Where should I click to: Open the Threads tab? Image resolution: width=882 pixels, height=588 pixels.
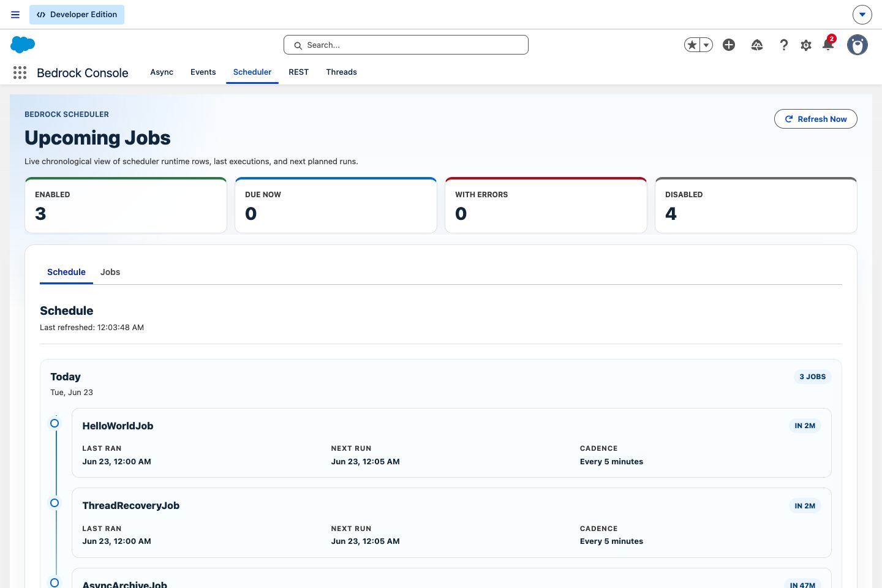(341, 72)
